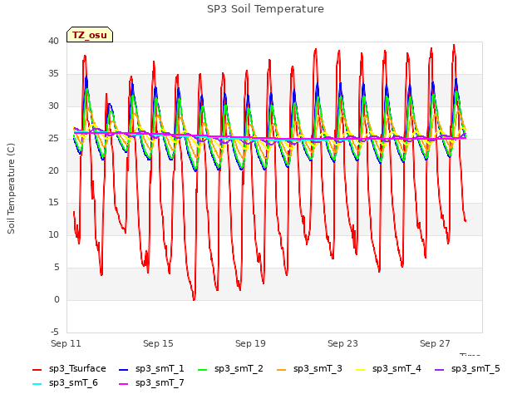
Task: Click purple sp3_smT_5 color marker
Action: point(440,369)
